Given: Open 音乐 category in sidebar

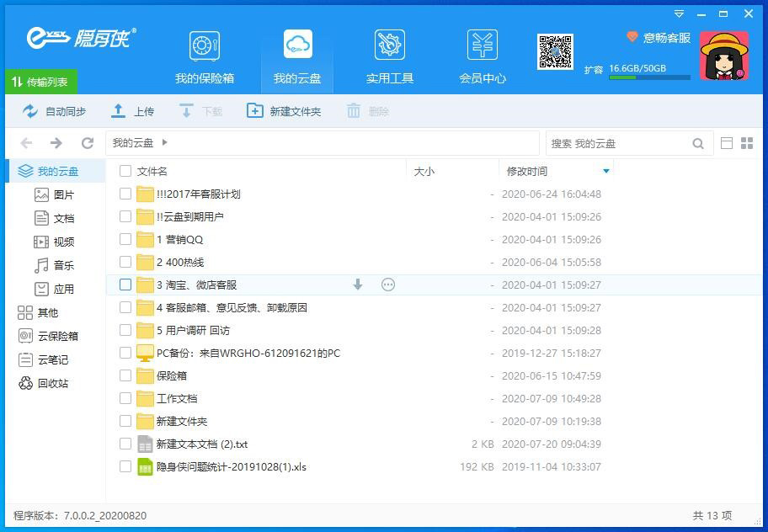Looking at the screenshot, I should 55,265.
